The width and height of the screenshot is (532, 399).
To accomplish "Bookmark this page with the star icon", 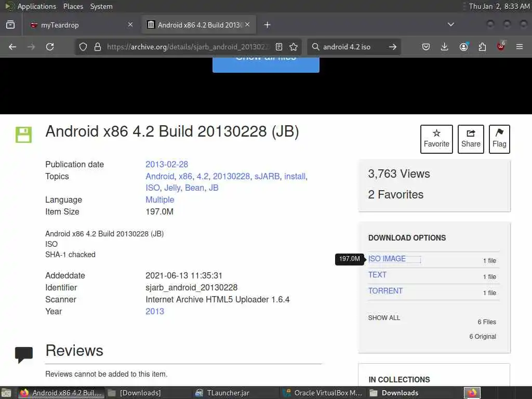I will (294, 47).
